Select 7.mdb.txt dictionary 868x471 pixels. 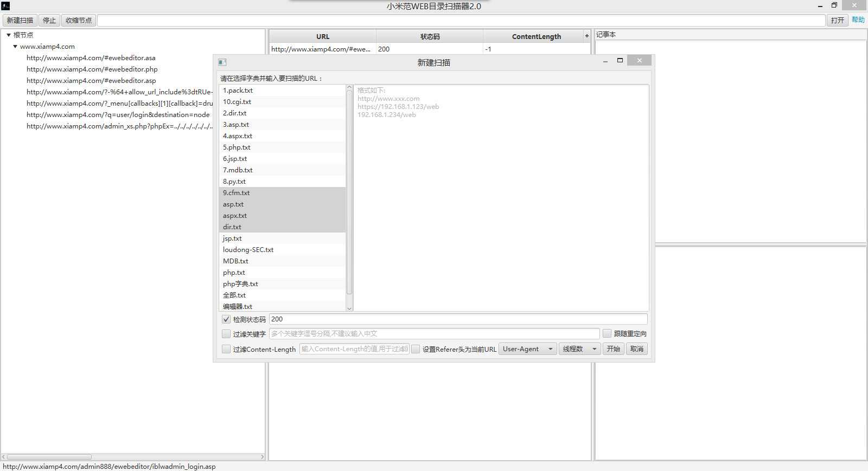click(x=282, y=170)
